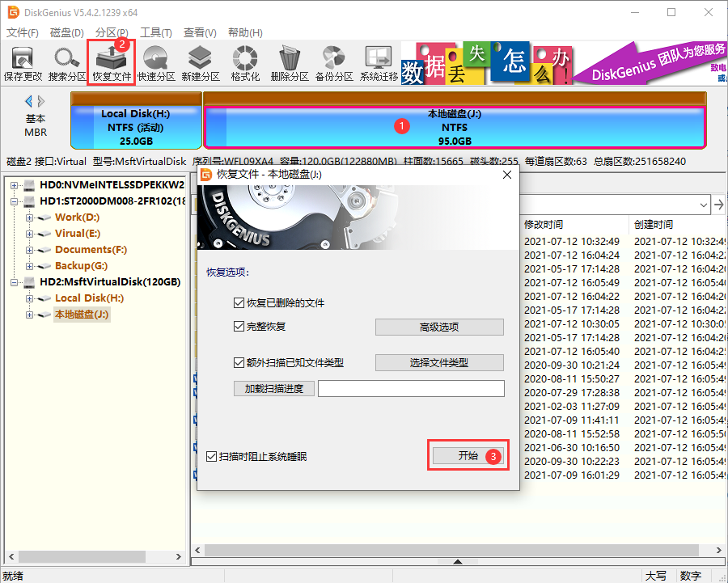
Task: Go to the next disk arrow
Action: (x=41, y=101)
